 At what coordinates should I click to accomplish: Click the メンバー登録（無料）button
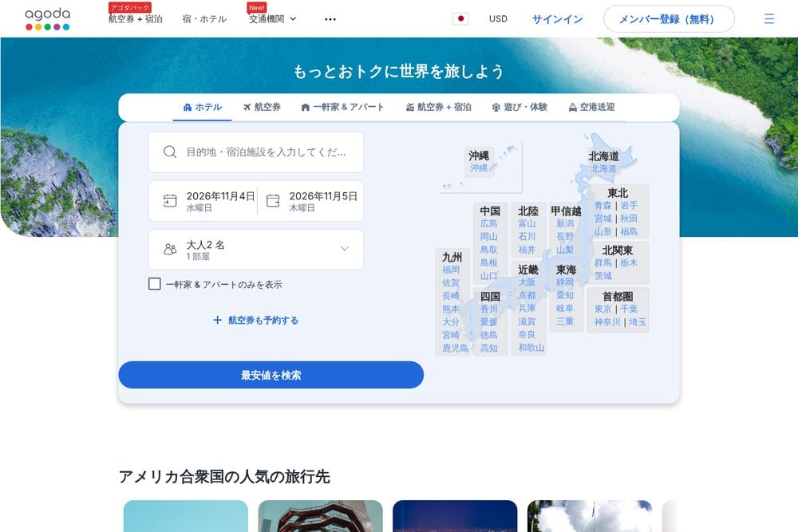coord(669,19)
